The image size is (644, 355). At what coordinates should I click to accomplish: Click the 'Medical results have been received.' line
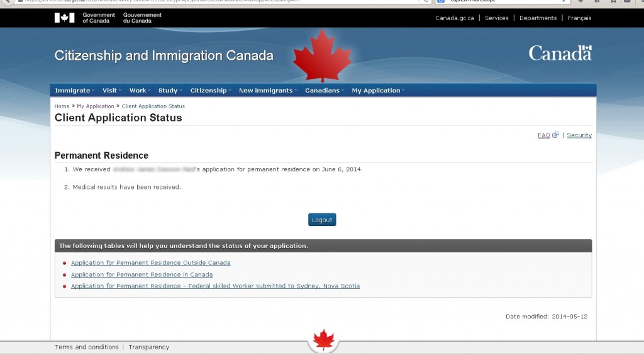point(126,187)
